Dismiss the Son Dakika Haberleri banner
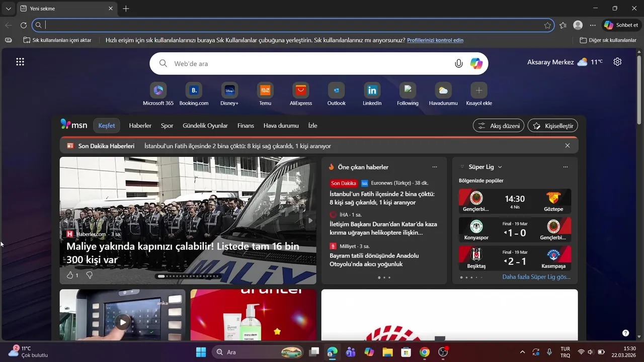Screen dimensions: 644x362 tap(568, 146)
